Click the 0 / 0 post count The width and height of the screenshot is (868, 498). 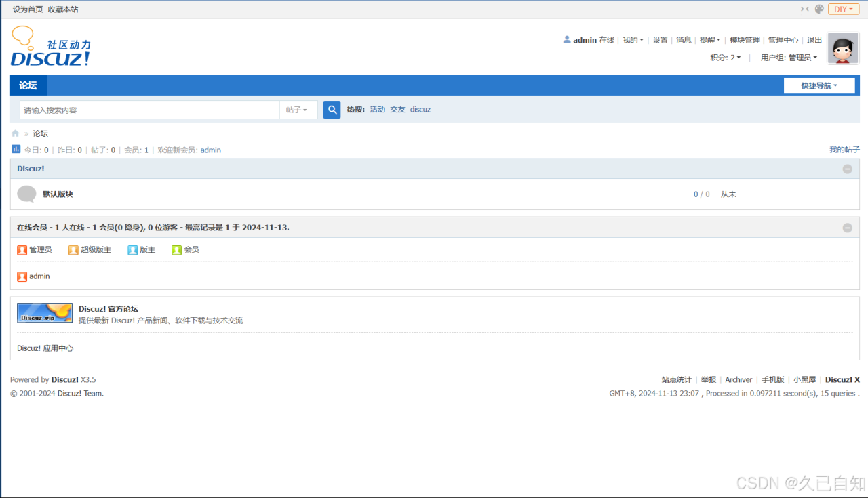tap(701, 194)
